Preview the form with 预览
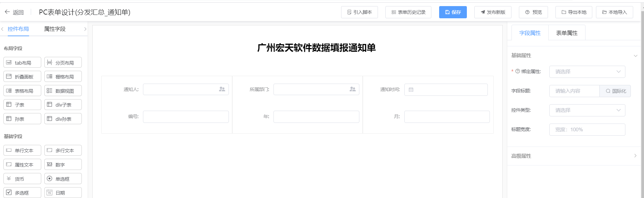644x198 pixels. pyautogui.click(x=533, y=12)
